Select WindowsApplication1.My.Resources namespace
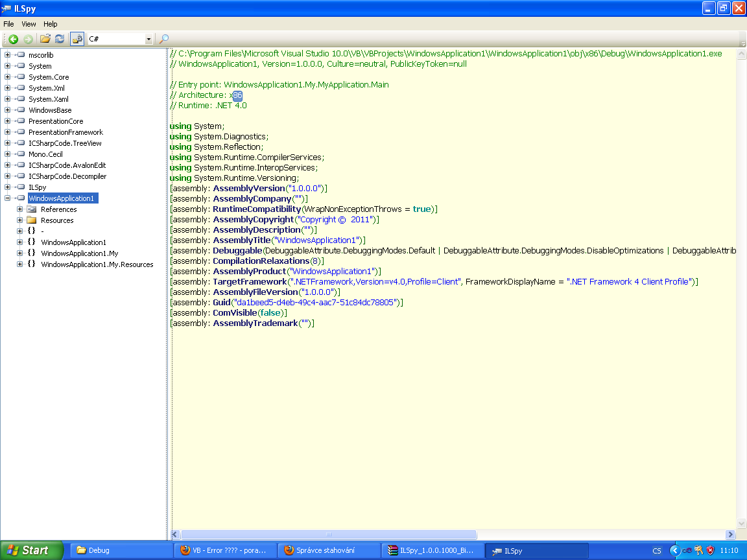 97,264
